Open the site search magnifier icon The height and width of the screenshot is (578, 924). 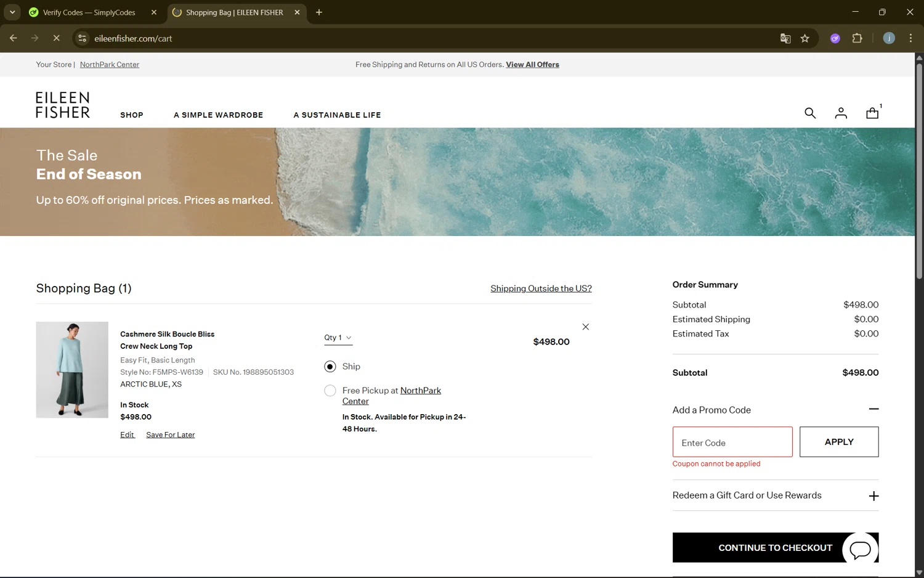click(810, 113)
